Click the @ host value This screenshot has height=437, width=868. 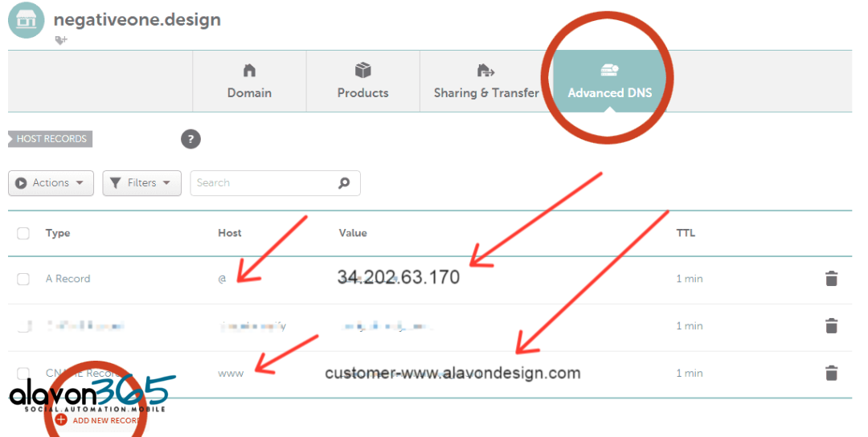[222, 279]
